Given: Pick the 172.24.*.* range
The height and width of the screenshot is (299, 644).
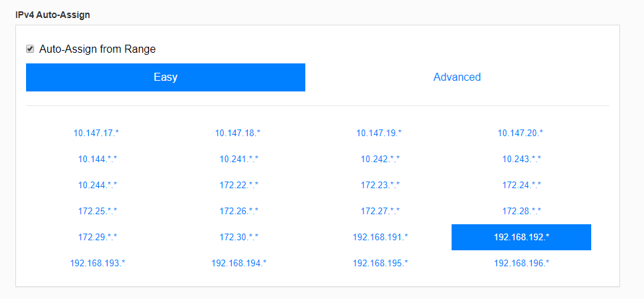Looking at the screenshot, I should click(x=522, y=185).
